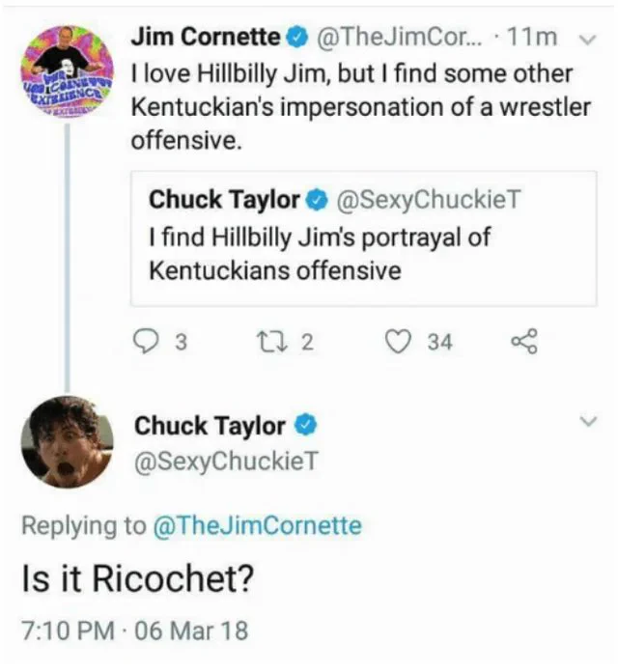Click the 7:10 PM timestamp
618x672 pixels.
[x=69, y=630]
